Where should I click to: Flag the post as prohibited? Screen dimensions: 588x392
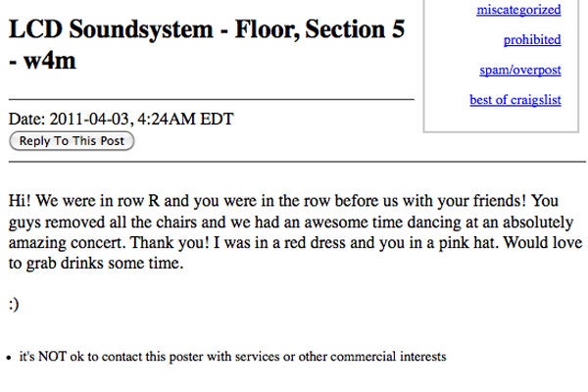point(532,40)
